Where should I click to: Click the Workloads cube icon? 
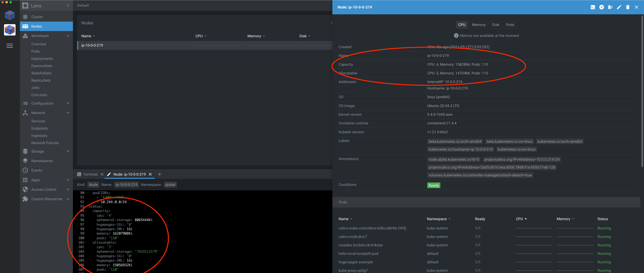point(25,36)
